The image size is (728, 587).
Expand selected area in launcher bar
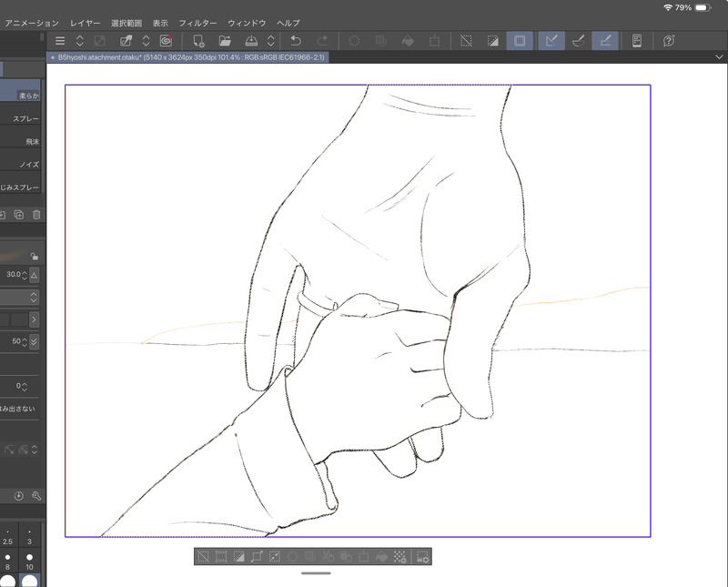click(258, 556)
